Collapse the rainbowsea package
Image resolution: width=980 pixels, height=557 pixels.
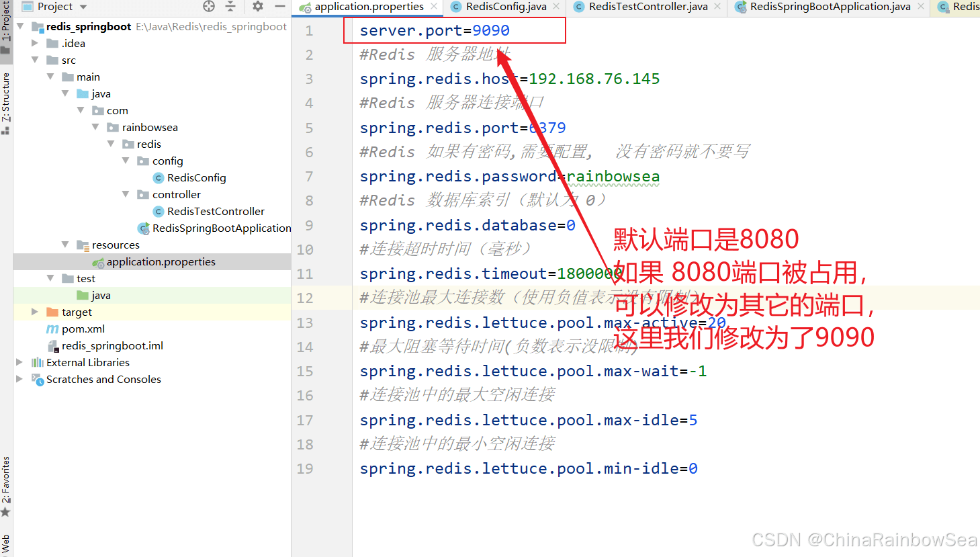coord(95,127)
